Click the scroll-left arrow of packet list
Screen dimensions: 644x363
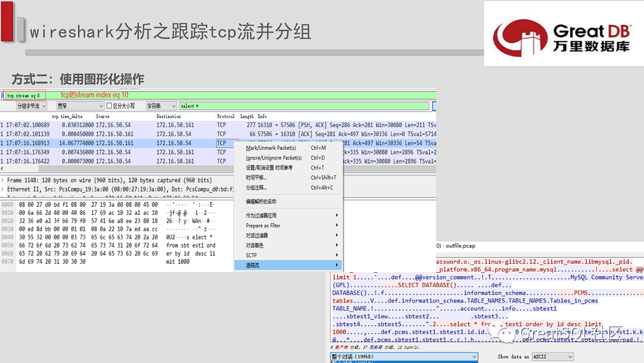tap(2, 168)
